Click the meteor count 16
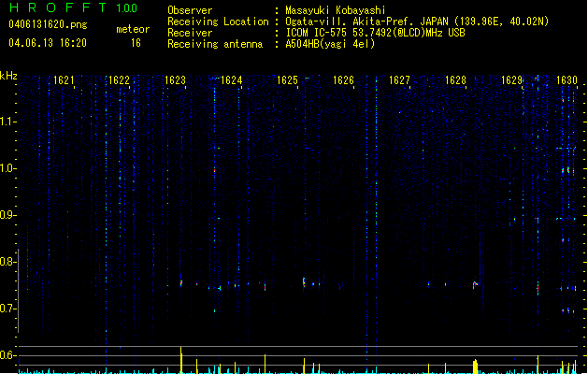 pos(136,43)
